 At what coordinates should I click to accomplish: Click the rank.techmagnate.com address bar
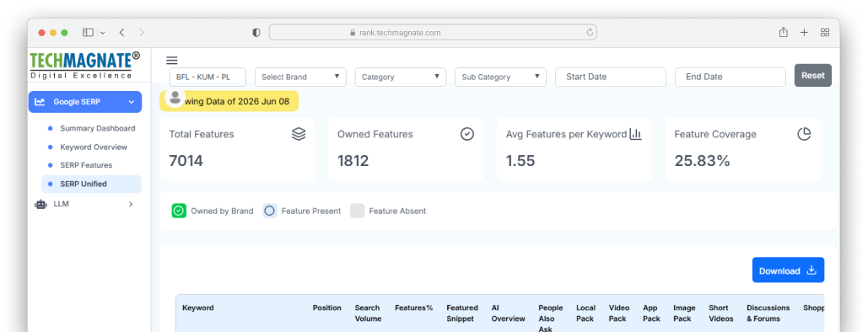(x=433, y=33)
